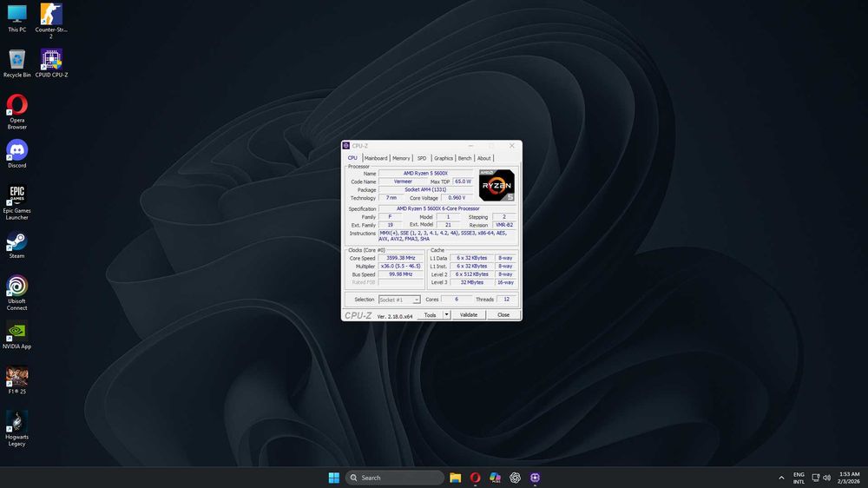Open the Recycle Bin
This screenshot has height=488, width=868.
16,63
